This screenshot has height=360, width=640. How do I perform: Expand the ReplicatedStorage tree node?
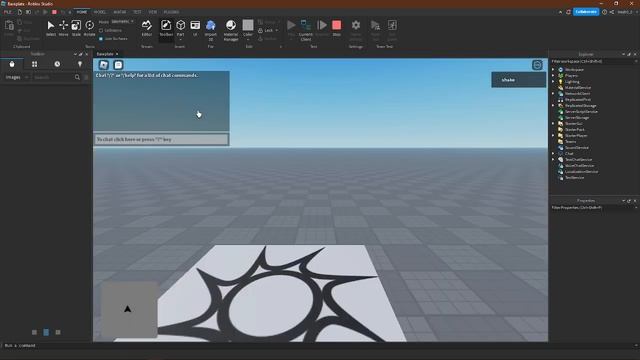coord(553,106)
